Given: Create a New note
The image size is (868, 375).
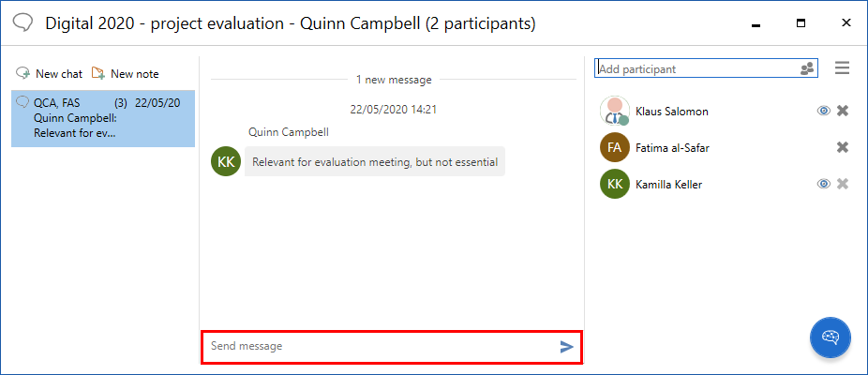Looking at the screenshot, I should click(x=126, y=73).
